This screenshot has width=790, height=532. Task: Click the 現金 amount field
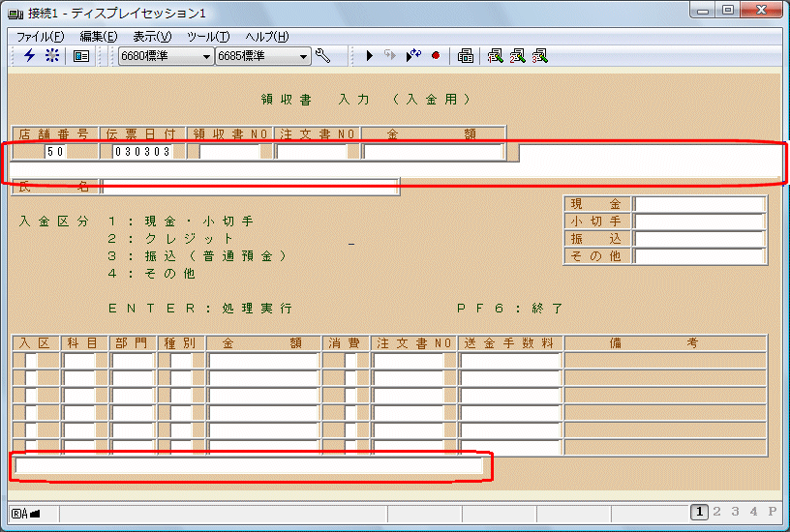(699, 204)
